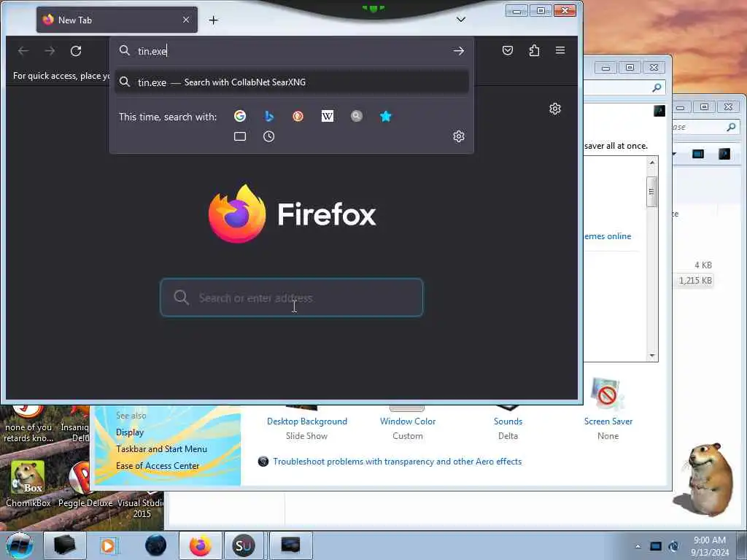Open the Personalization taskbar window button
Viewport: 747px width, 560px height.
pos(290,545)
